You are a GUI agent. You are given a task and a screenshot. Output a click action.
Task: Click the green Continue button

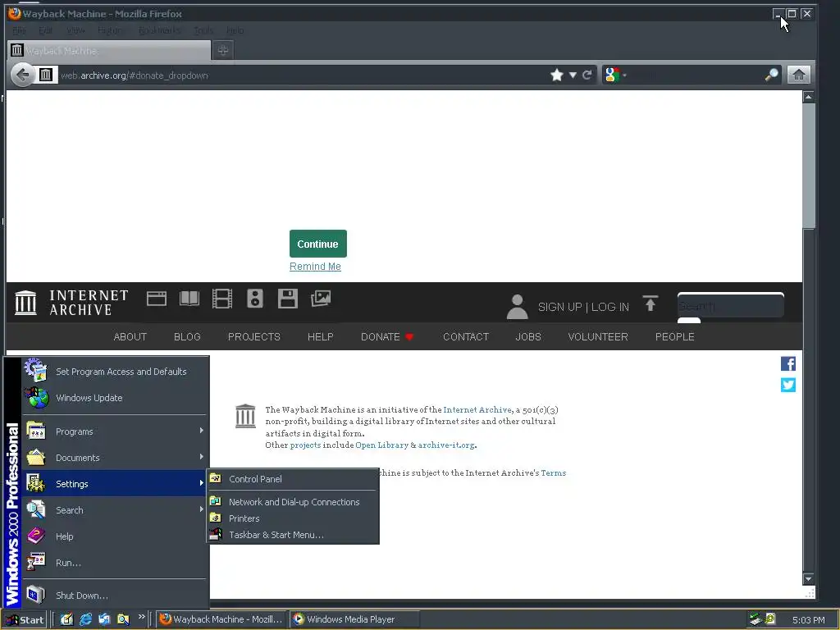coord(317,244)
